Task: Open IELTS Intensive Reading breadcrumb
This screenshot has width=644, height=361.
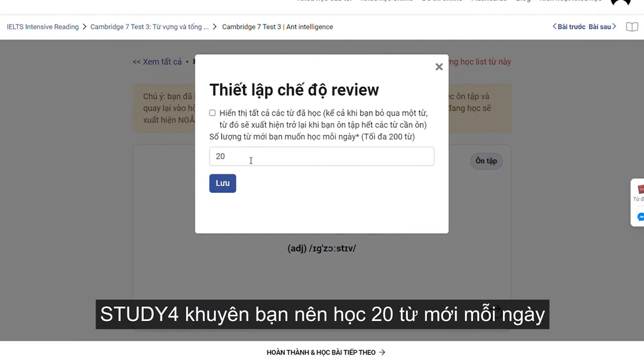Action: point(43,27)
